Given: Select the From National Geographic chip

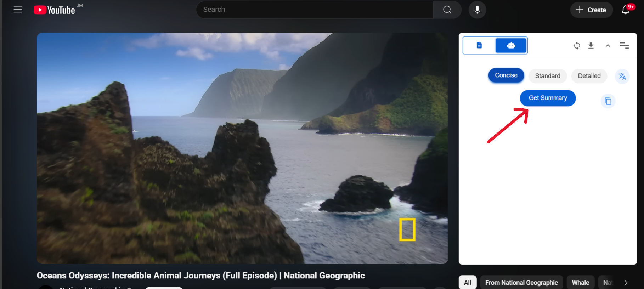Looking at the screenshot, I should click(x=521, y=283).
